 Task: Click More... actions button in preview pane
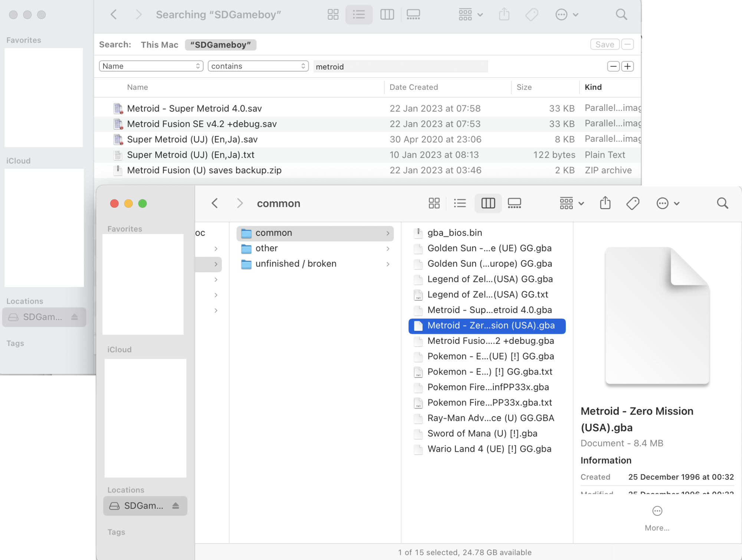(x=657, y=518)
